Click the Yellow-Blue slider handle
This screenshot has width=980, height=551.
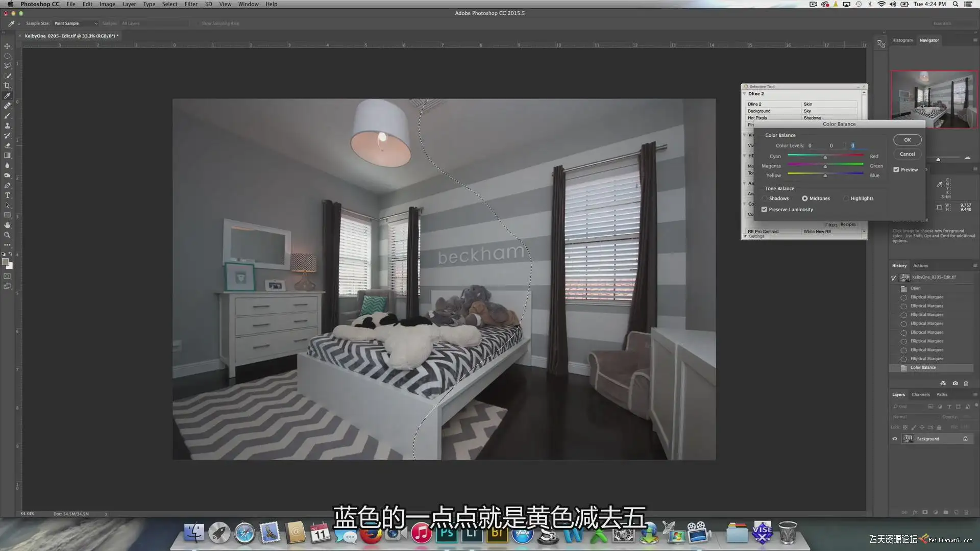click(825, 176)
